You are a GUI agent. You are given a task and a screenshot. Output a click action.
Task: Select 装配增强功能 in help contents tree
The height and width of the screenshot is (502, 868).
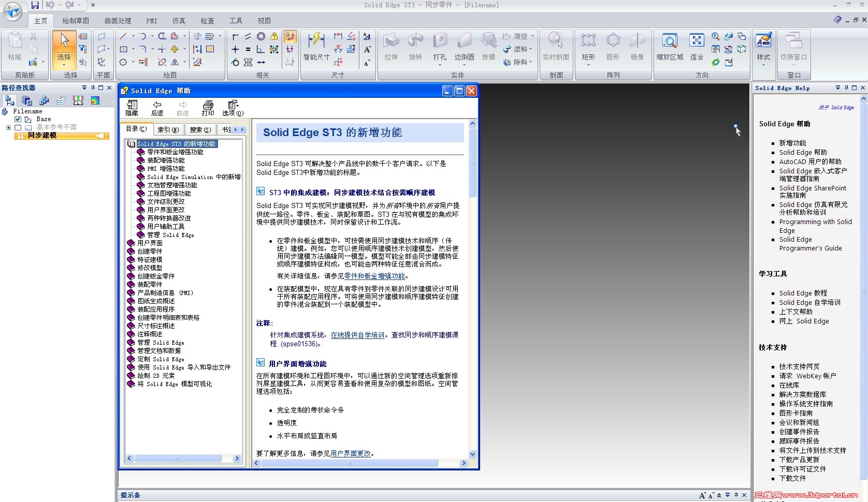[x=166, y=160]
